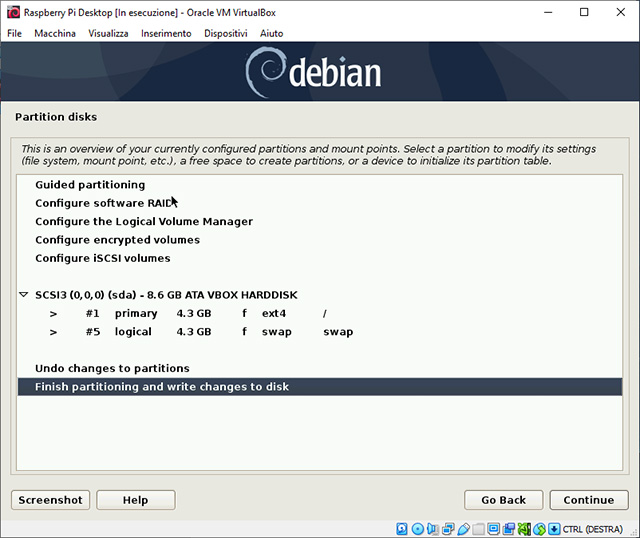The height and width of the screenshot is (538, 640).
Task: Choose Guided partitioning option
Action: coord(90,185)
